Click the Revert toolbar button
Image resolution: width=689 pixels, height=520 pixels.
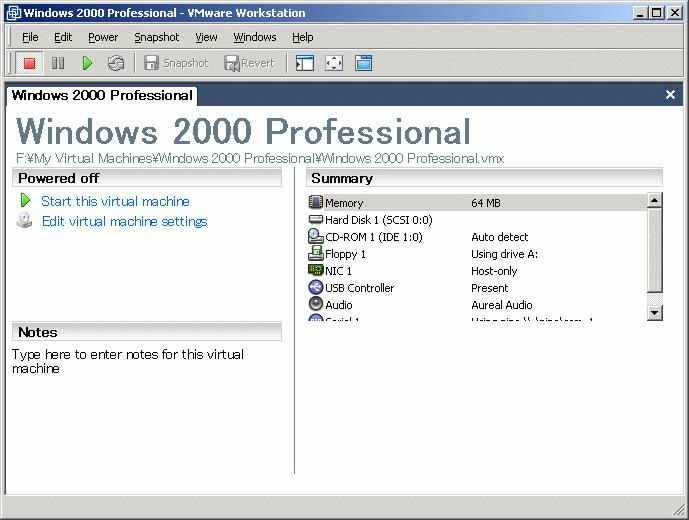250,63
